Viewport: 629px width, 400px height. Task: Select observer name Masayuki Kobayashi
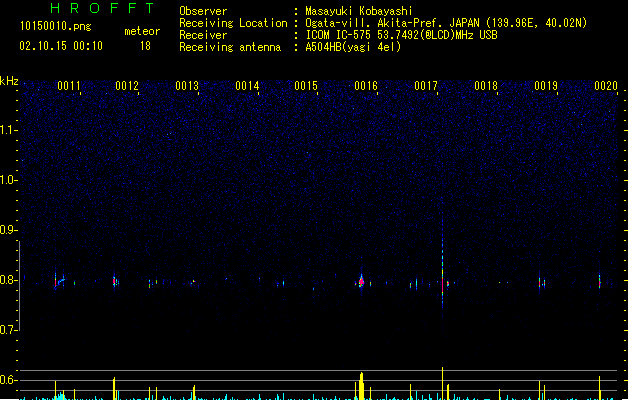click(x=359, y=11)
